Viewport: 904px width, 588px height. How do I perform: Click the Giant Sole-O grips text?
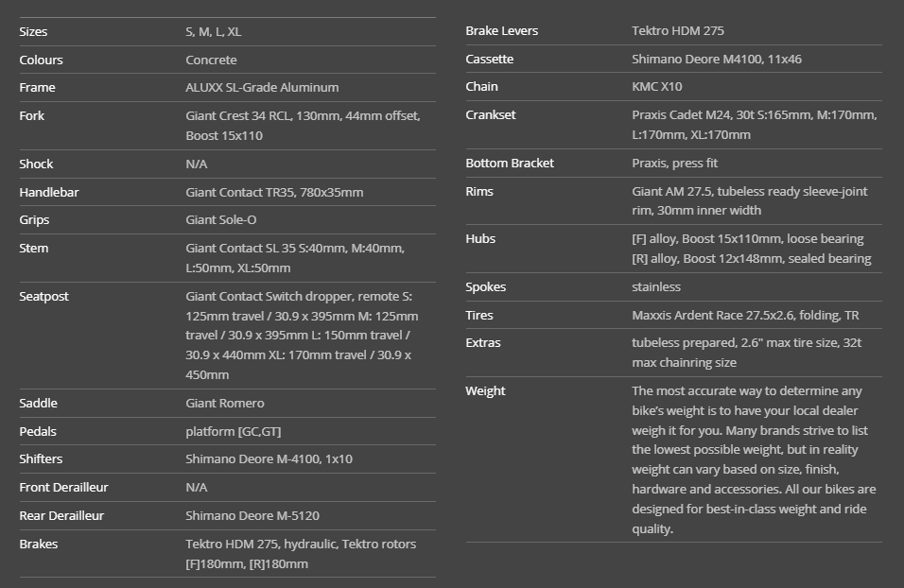[220, 219]
